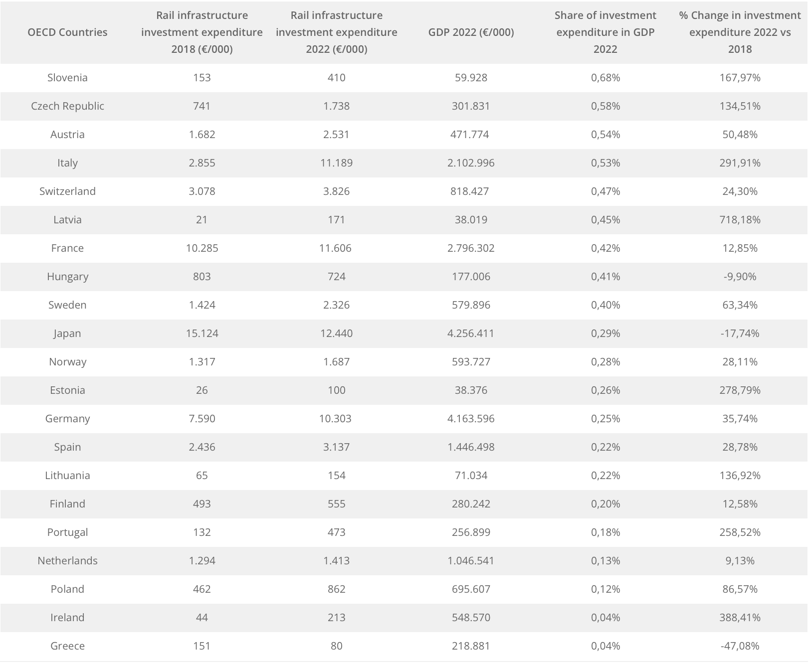Click Italy's 2022 investment value 11.189

pyautogui.click(x=337, y=163)
